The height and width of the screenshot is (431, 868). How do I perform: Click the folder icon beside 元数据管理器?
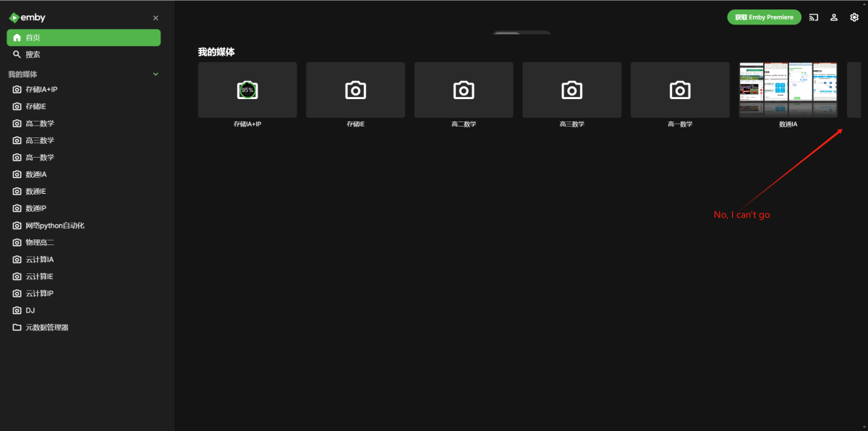pyautogui.click(x=17, y=328)
